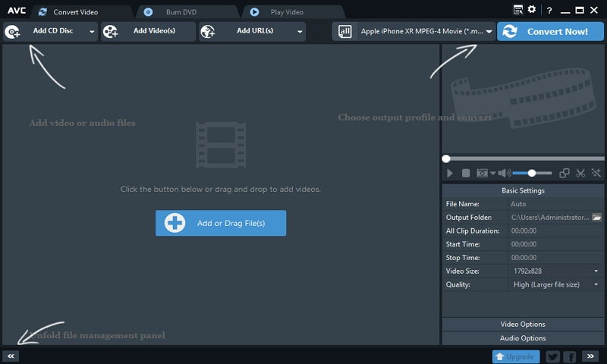Open snapshot options dropdown arrow

tap(492, 174)
